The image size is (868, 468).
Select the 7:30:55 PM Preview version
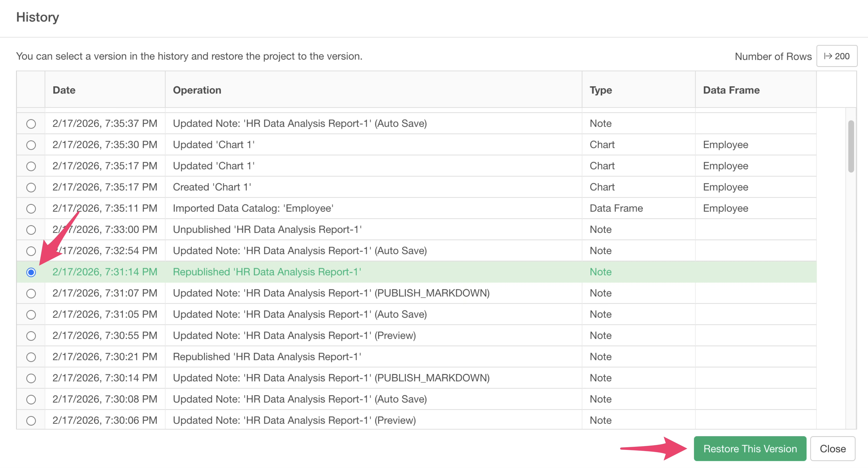[31, 336]
